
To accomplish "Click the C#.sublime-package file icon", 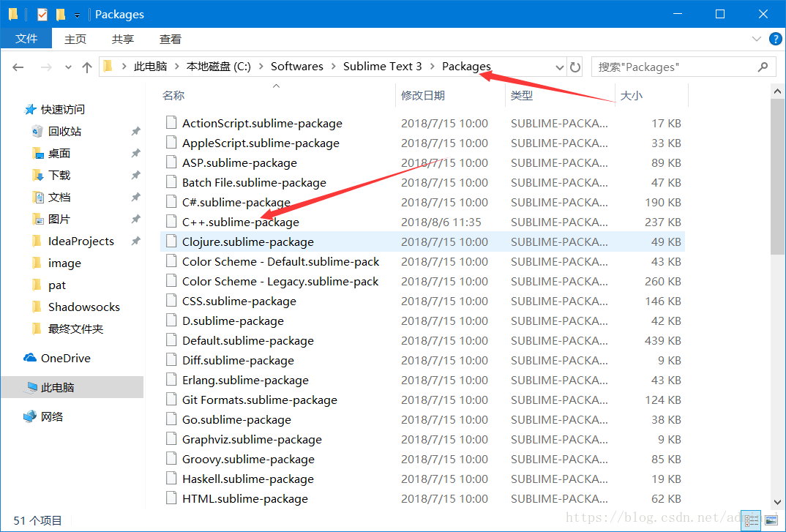I will [171, 202].
